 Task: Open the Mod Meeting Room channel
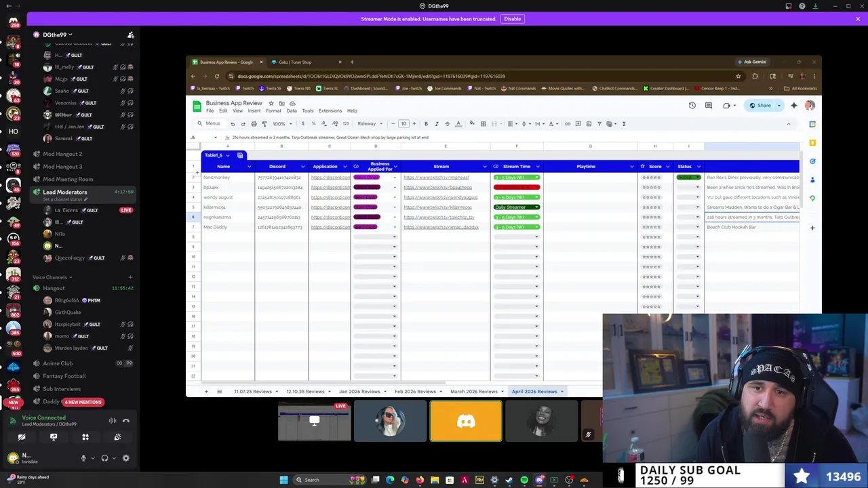68,180
